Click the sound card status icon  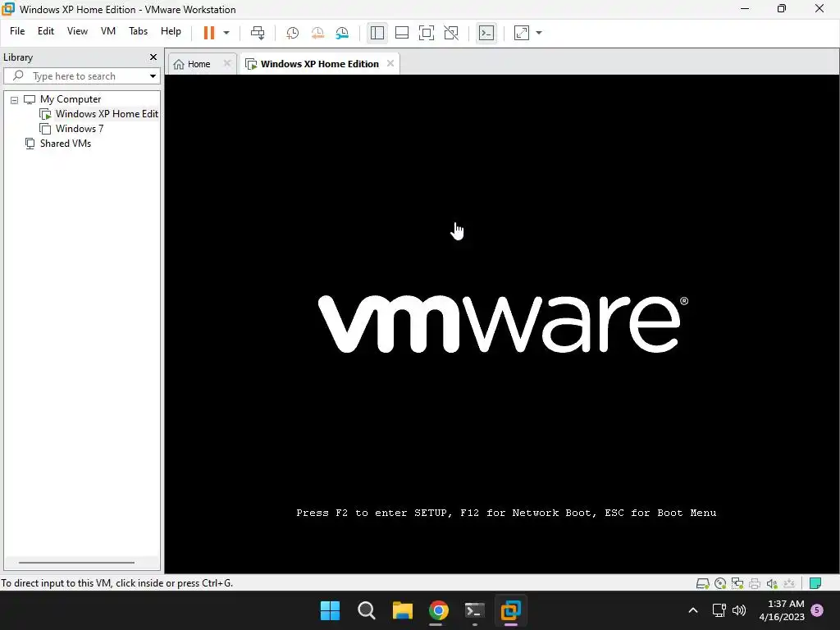coord(772,583)
